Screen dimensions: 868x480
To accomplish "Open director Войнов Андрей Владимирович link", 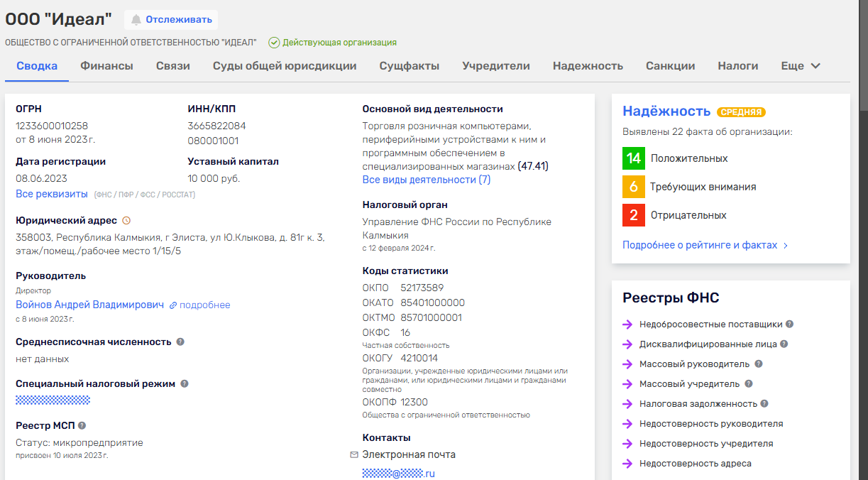I will tap(89, 305).
